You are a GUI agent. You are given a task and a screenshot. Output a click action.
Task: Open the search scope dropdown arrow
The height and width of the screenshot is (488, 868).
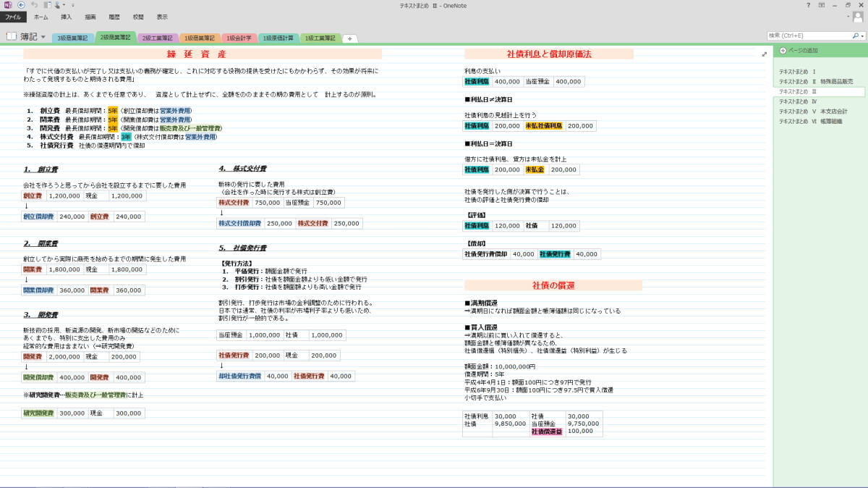pyautogui.click(x=862, y=35)
